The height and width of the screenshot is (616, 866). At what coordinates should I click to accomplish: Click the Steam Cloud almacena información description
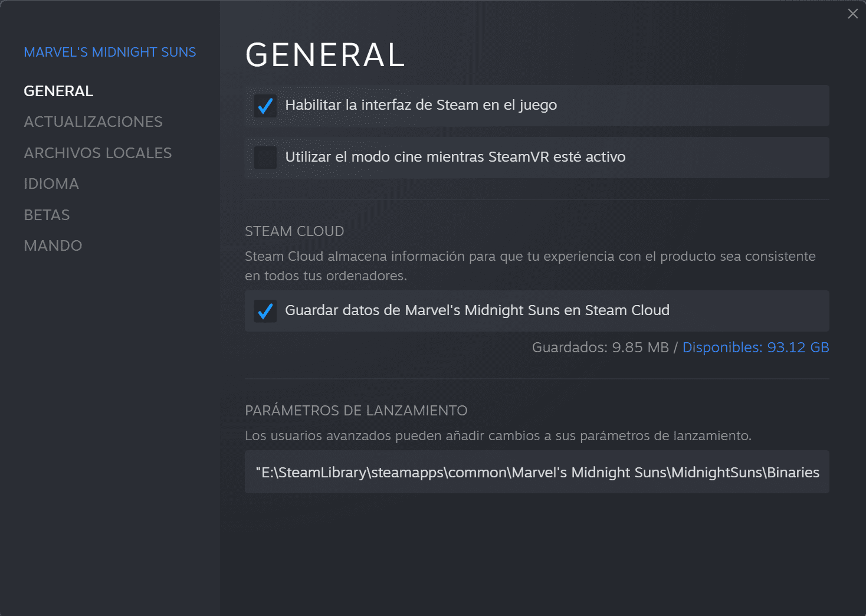coord(530,266)
